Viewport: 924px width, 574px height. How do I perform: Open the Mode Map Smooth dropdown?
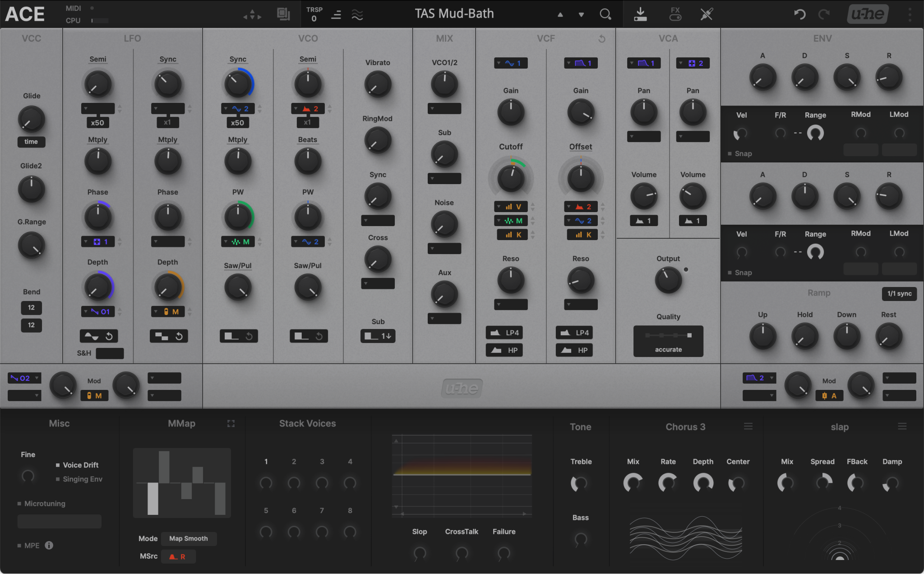pyautogui.click(x=189, y=538)
